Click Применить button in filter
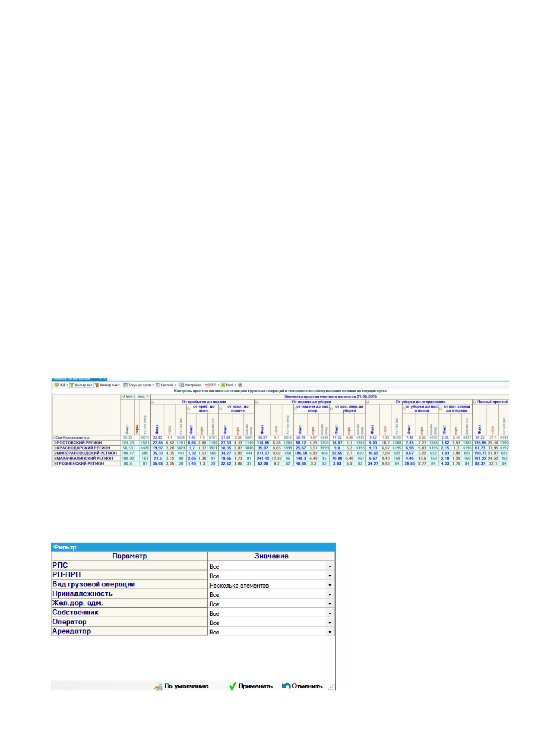 point(251,686)
